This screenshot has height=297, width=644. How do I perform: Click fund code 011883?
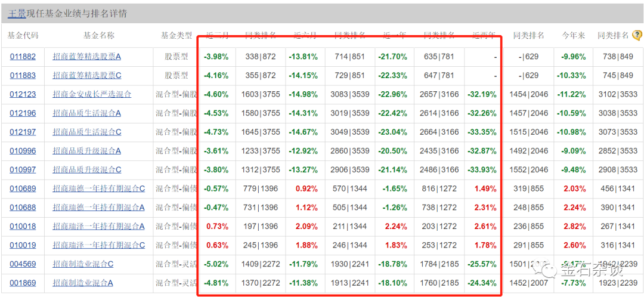[x=23, y=76]
